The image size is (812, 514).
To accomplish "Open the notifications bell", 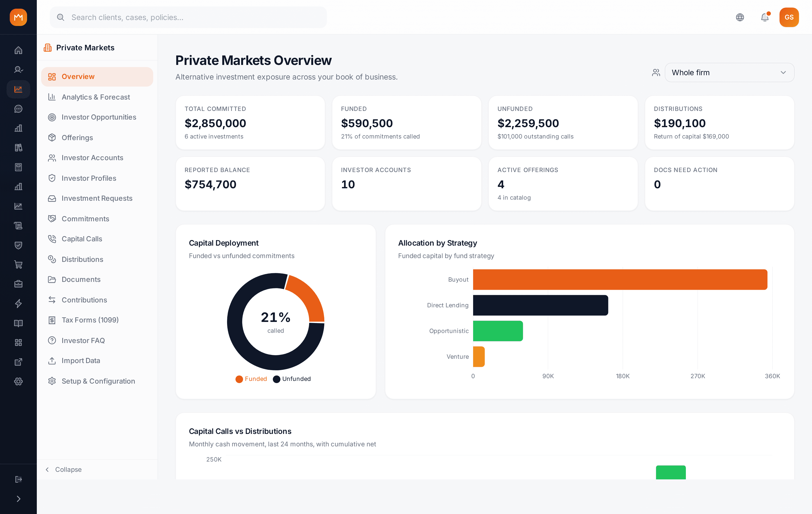I will coord(765,17).
